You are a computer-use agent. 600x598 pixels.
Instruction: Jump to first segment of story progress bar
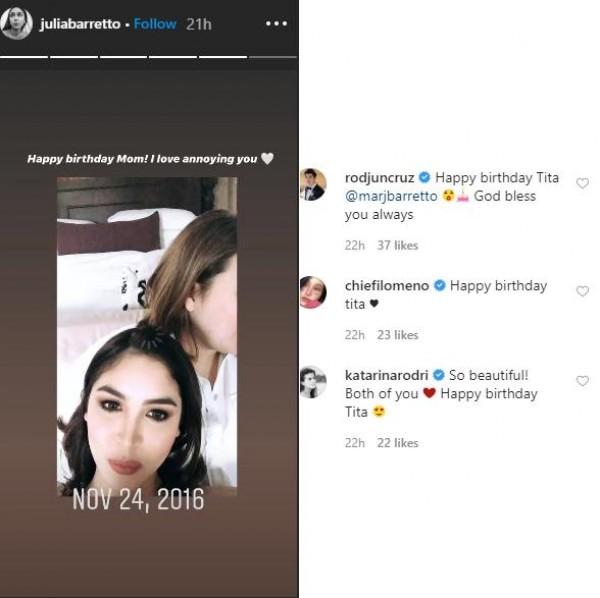[24, 57]
